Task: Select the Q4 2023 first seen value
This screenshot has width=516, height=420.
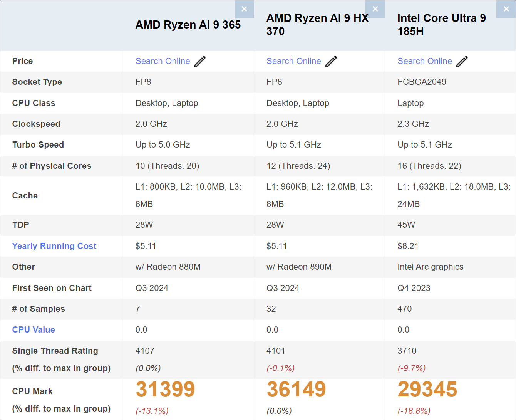Action: point(414,288)
